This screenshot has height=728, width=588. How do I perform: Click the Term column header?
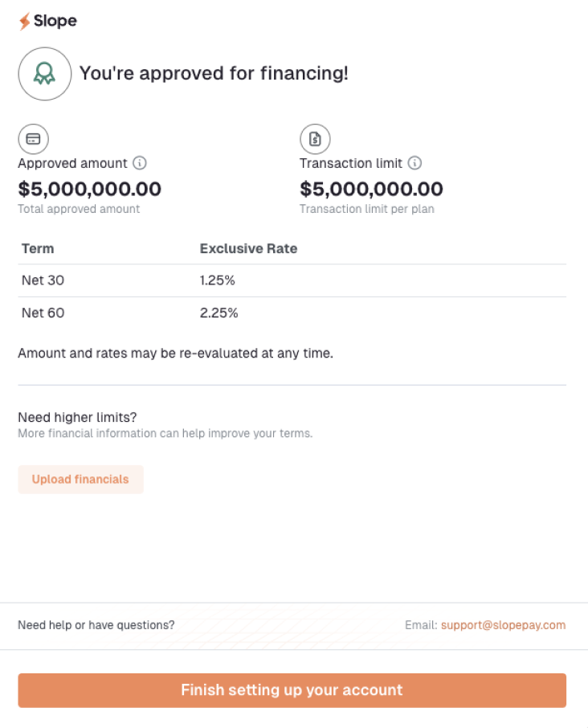click(x=38, y=248)
